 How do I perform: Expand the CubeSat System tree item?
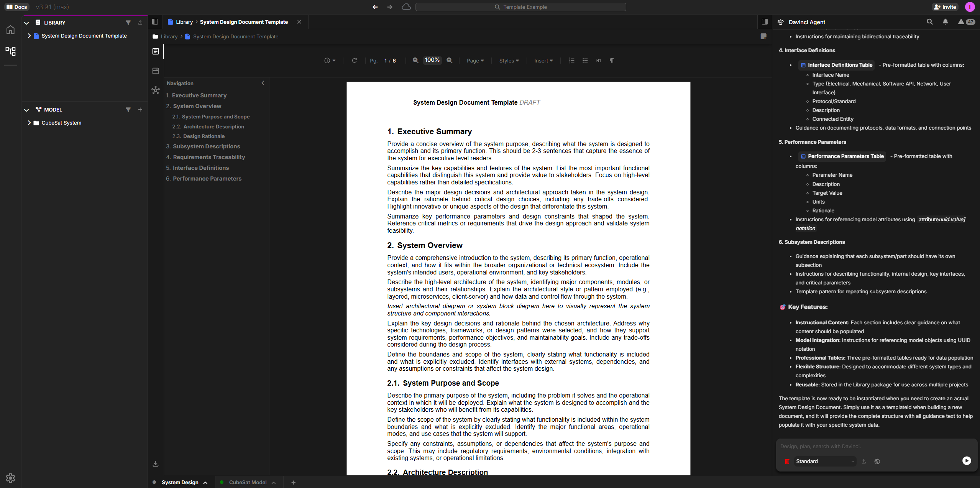coord(29,123)
